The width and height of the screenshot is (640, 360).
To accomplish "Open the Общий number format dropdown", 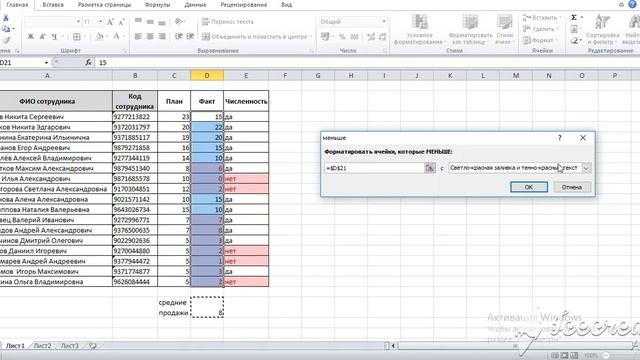I will pos(384,22).
